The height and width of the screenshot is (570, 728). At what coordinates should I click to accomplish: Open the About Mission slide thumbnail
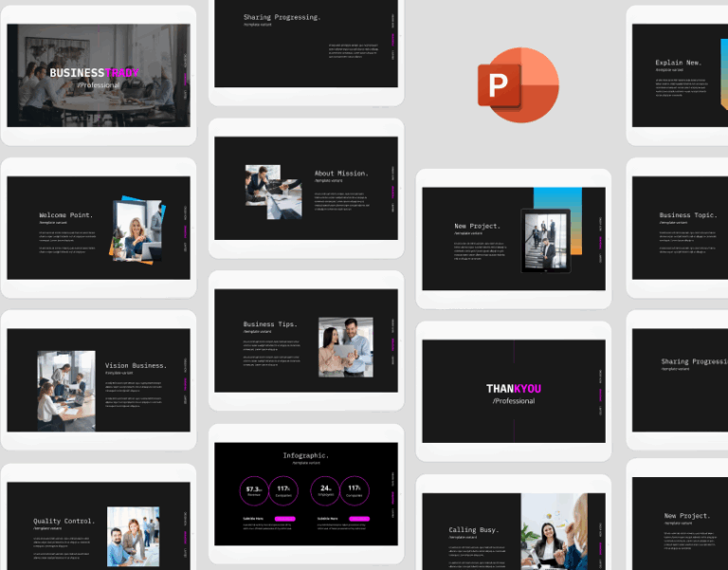(306, 188)
